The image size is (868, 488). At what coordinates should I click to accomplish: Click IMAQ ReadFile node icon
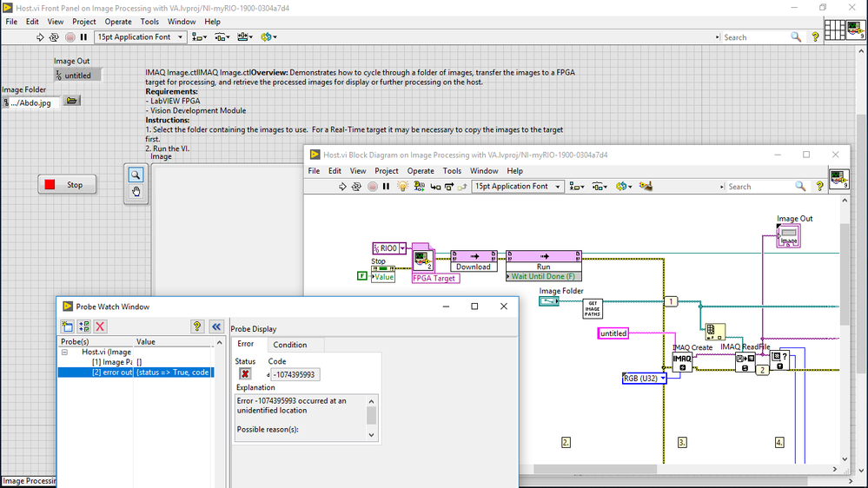(x=745, y=362)
